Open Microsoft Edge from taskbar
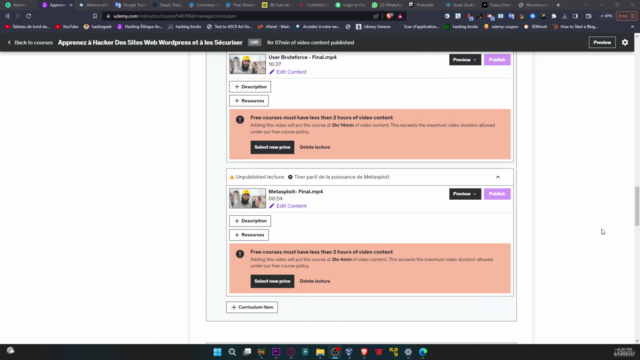640x360 pixels. point(423,352)
